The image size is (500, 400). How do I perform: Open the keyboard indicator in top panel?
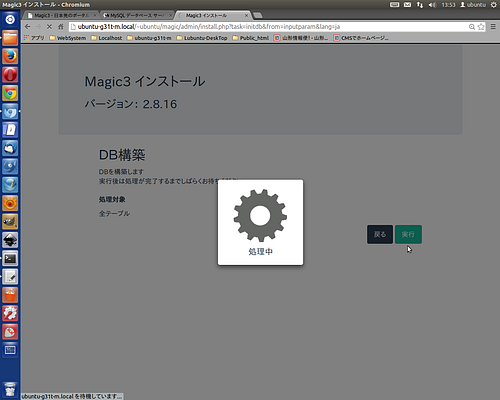[395, 5]
